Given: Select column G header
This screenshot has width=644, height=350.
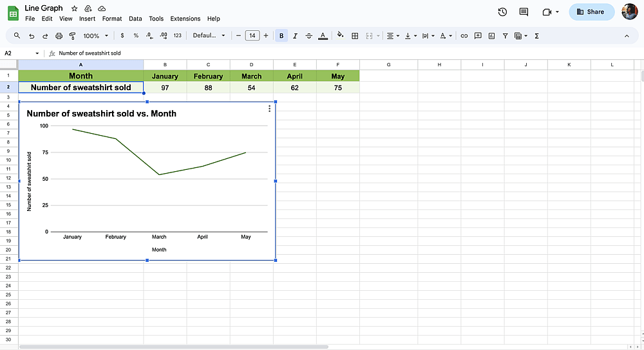Looking at the screenshot, I should [x=388, y=65].
